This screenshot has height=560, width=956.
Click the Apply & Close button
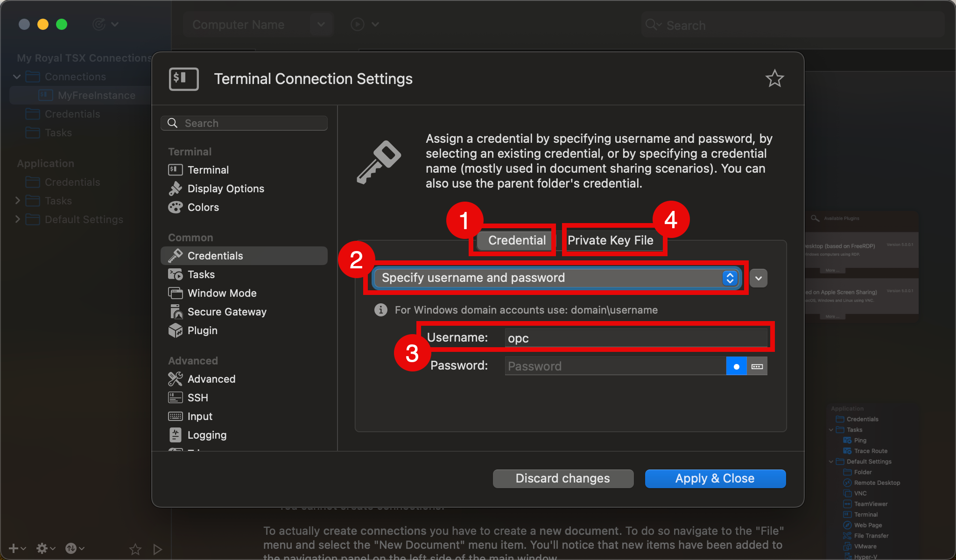point(715,478)
